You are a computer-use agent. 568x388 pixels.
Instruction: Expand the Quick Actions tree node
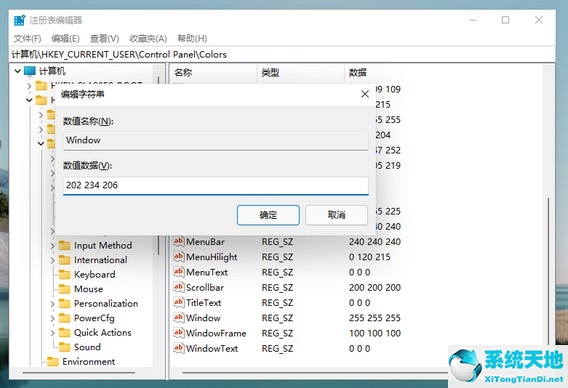click(53, 333)
